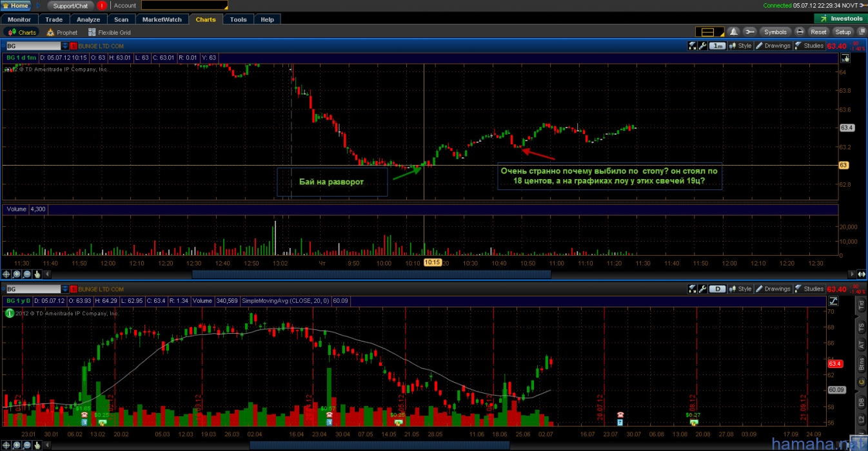Viewport: 868px width, 451px height.
Task: Open the top chart Style menu
Action: point(741,46)
